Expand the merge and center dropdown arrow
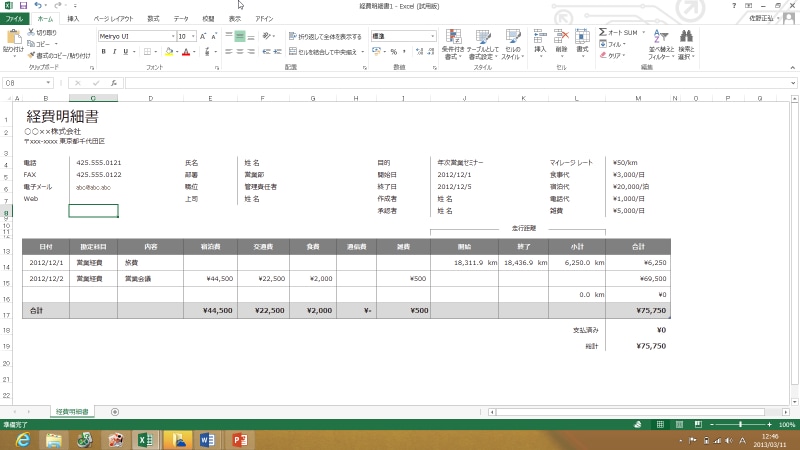Image resolution: width=800 pixels, height=450 pixels. pyautogui.click(x=363, y=52)
